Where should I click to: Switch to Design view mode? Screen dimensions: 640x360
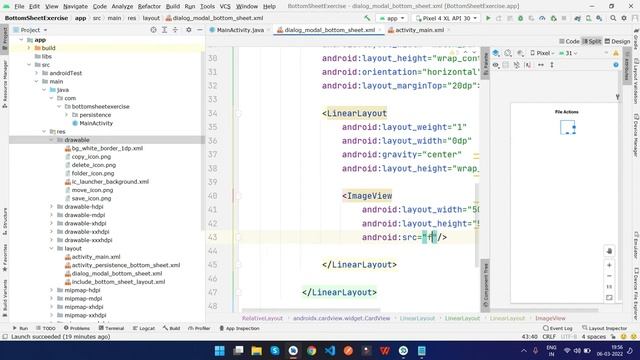coord(617,41)
